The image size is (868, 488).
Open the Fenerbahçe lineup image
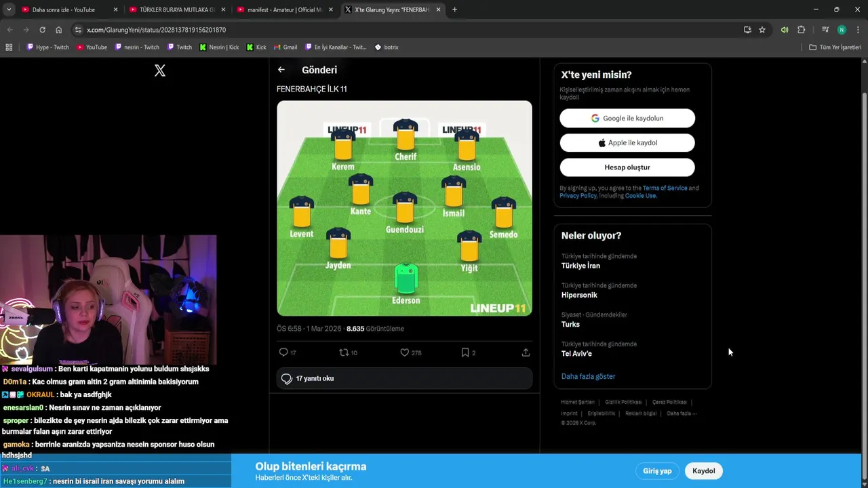[404, 208]
